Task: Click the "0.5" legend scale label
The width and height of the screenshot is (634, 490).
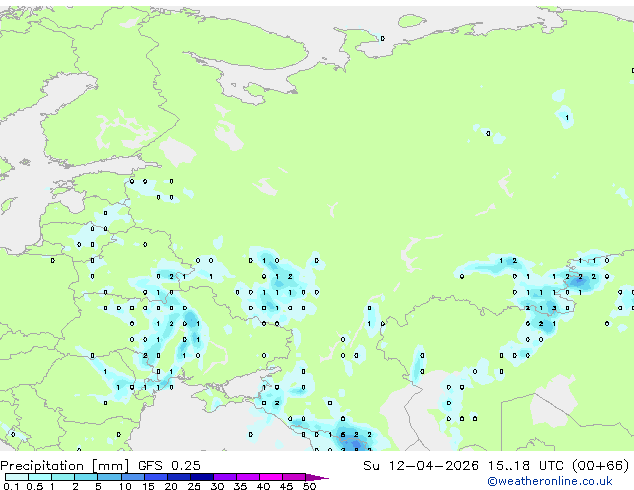Action: (34, 486)
